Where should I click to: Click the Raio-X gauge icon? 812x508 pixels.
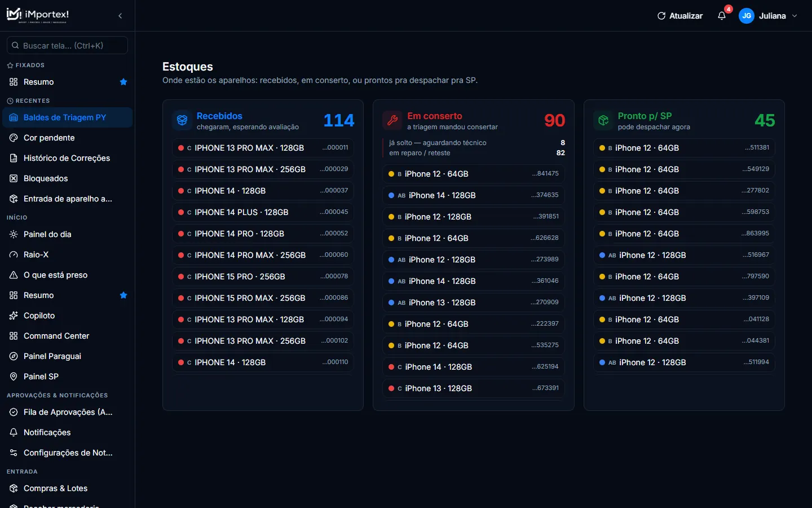pyautogui.click(x=14, y=255)
